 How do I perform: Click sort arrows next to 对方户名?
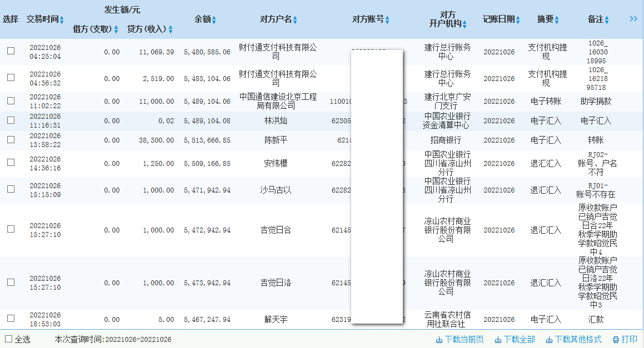pyautogui.click(x=295, y=19)
